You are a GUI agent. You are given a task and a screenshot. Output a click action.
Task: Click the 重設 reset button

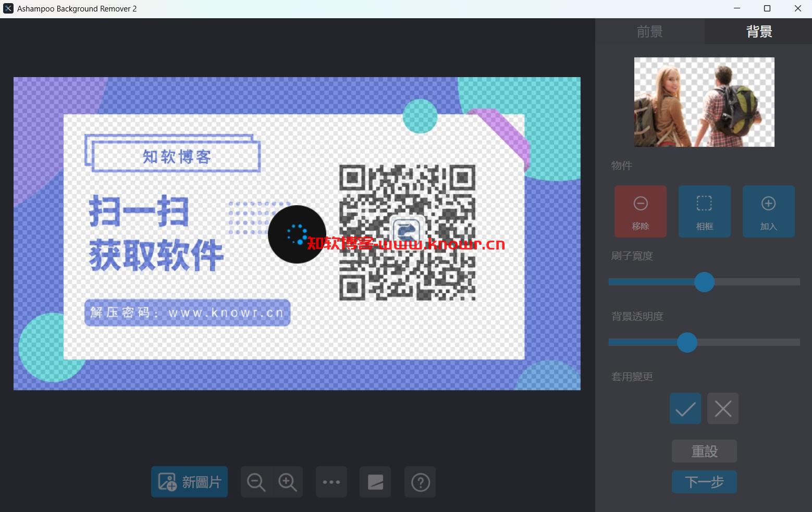[x=704, y=451]
